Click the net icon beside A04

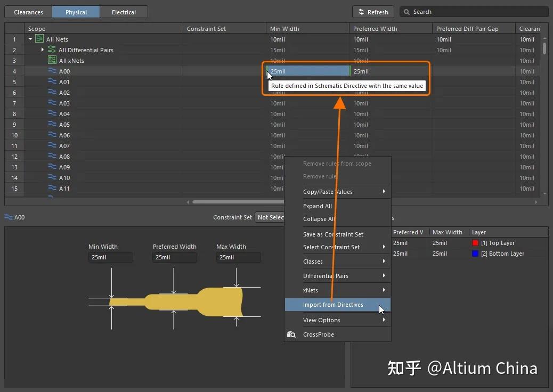coord(52,113)
